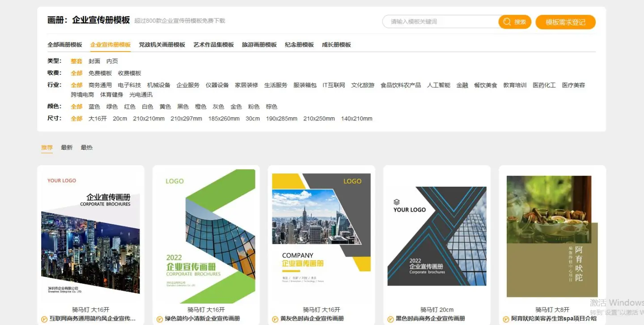Filter industry by 光电通讯
Screen dimensions: 644x325
pyautogui.click(x=141, y=95)
